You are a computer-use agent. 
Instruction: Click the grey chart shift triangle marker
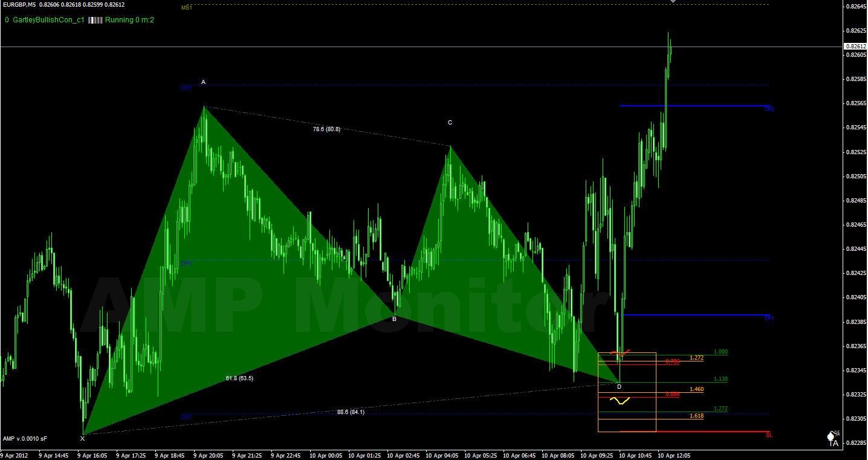673,2
